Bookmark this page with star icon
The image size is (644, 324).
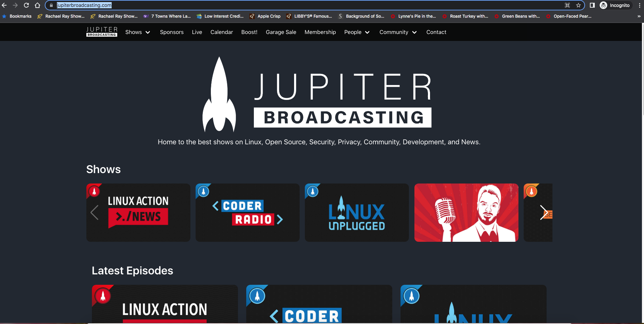578,5
